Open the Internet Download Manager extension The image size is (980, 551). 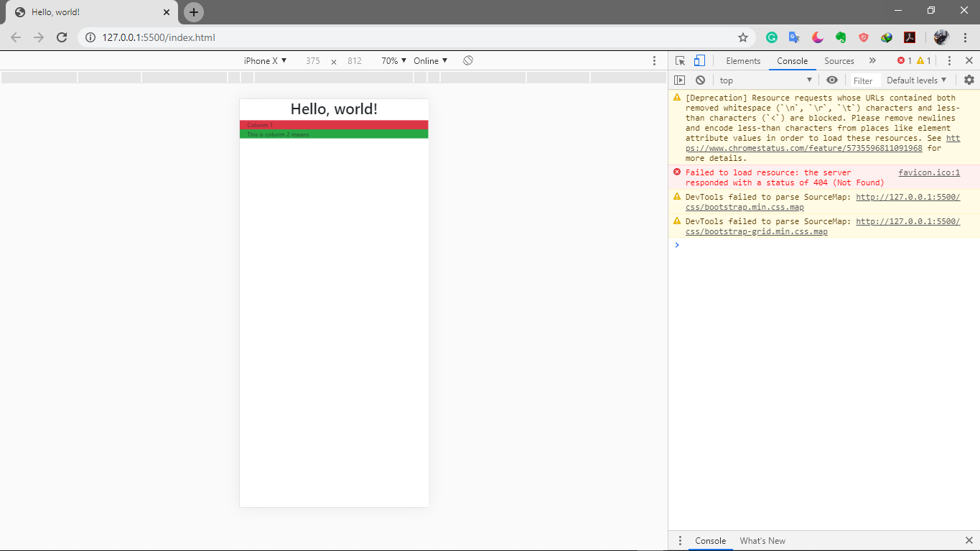887,37
